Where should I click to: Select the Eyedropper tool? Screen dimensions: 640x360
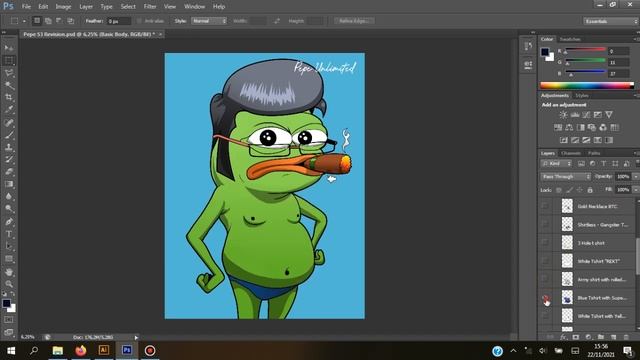coord(9,110)
